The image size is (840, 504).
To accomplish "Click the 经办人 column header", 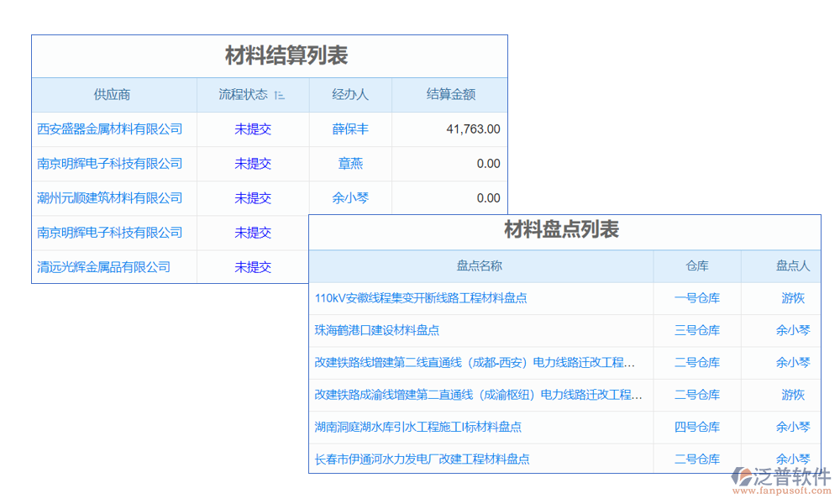I will click(350, 95).
